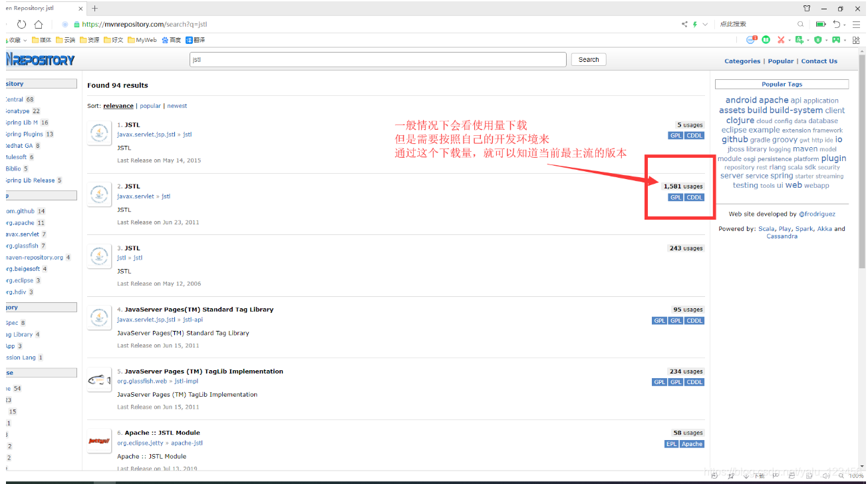Viewport: 868px width, 484px height.
Task: Click the sound speaker icon in status bar
Action: (x=827, y=476)
